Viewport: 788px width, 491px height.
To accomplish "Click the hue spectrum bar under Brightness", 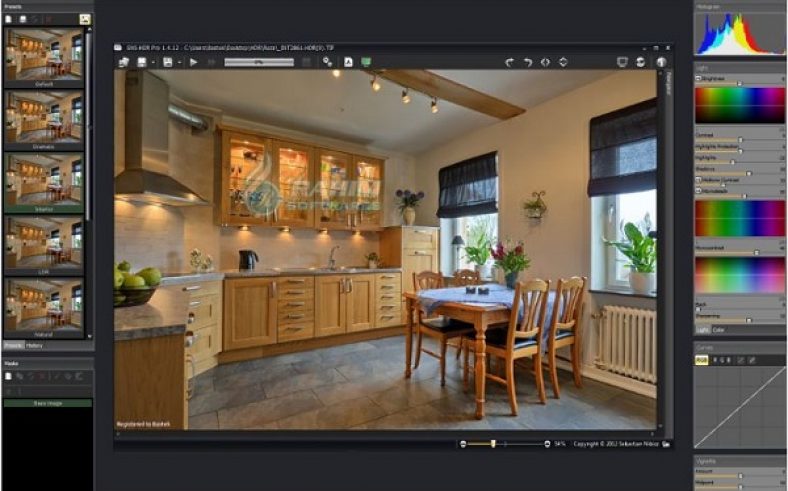I will tap(740, 106).
